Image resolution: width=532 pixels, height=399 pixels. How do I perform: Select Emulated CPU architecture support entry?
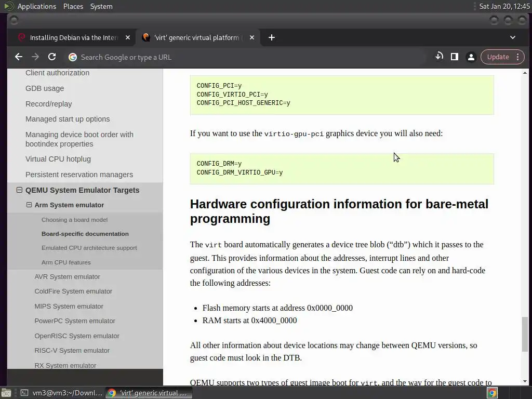pos(89,248)
